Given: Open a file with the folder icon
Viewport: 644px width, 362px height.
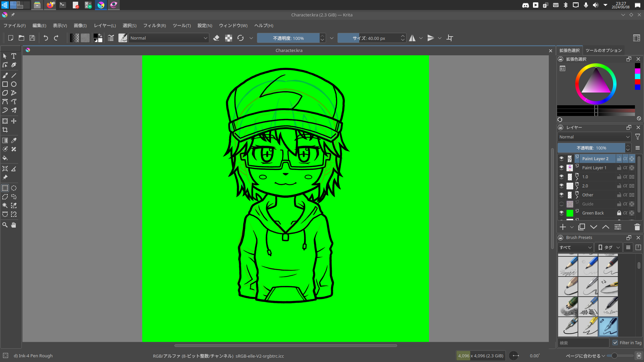Looking at the screenshot, I should pyautogui.click(x=21, y=38).
